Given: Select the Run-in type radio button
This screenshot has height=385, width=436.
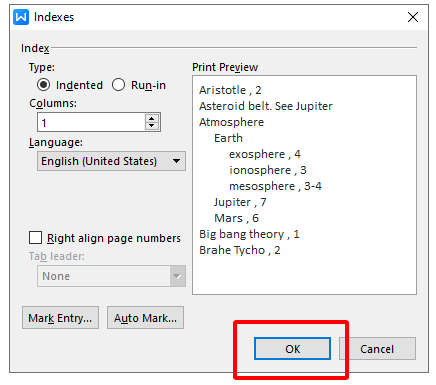Looking at the screenshot, I should click(118, 85).
